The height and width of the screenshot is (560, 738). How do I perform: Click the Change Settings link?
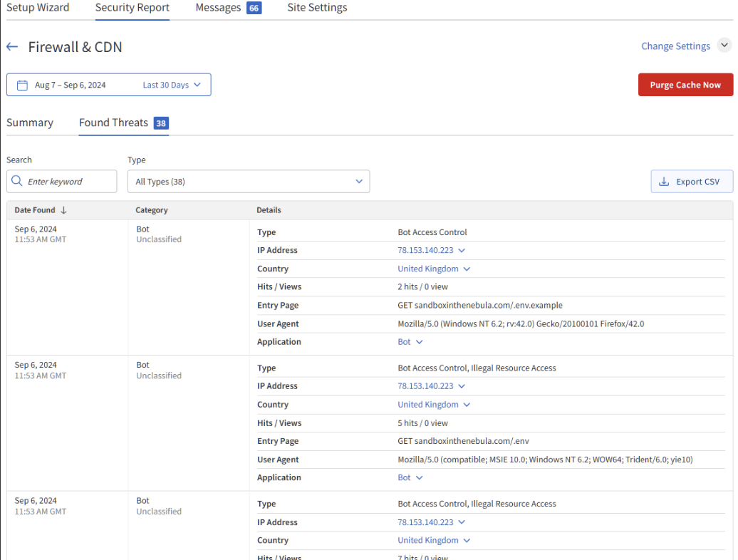(x=675, y=46)
